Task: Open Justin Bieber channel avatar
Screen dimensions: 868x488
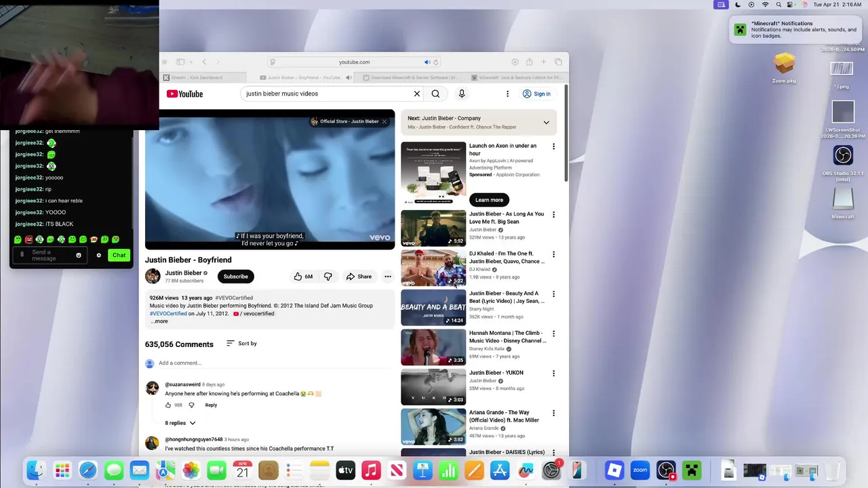Action: click(153, 277)
